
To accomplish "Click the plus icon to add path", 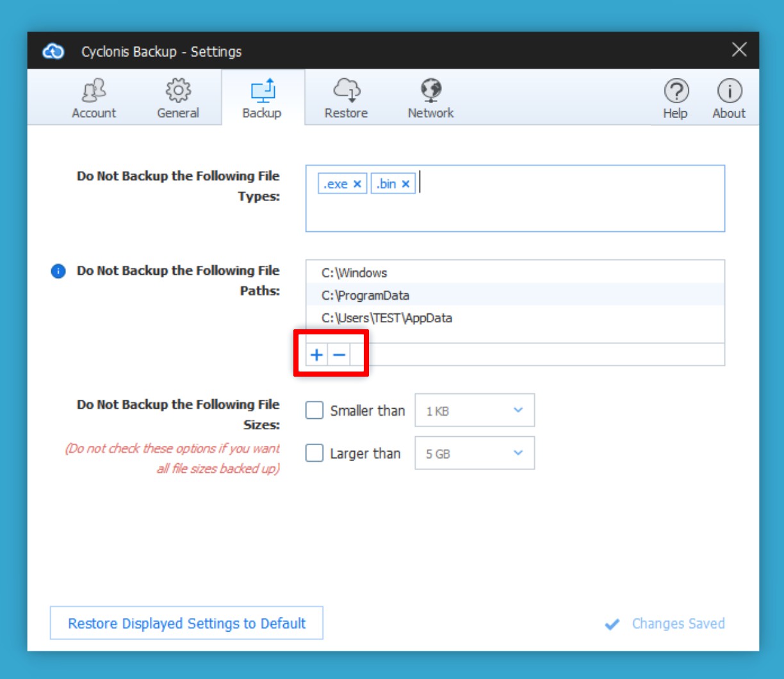I will (x=316, y=354).
